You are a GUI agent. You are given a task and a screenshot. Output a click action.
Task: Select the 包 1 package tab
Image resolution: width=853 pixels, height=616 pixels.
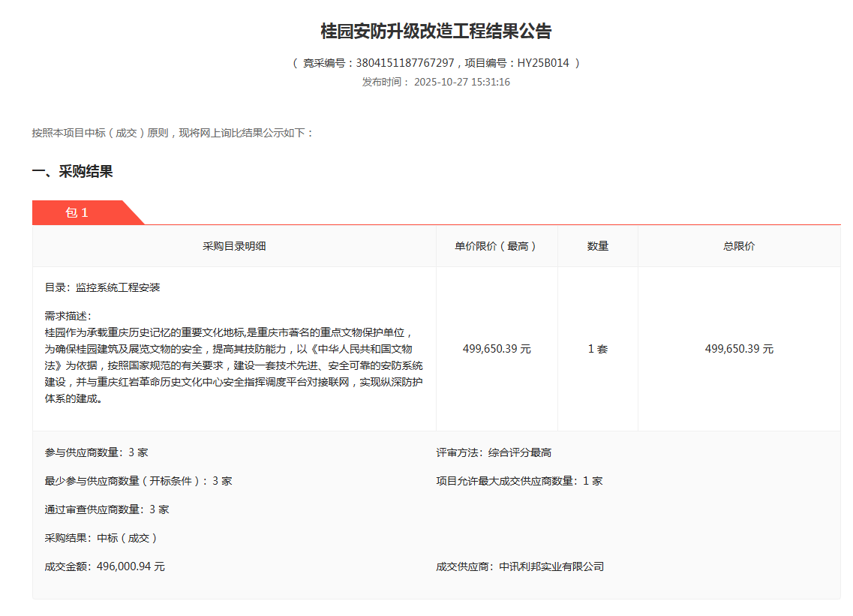[x=77, y=212]
